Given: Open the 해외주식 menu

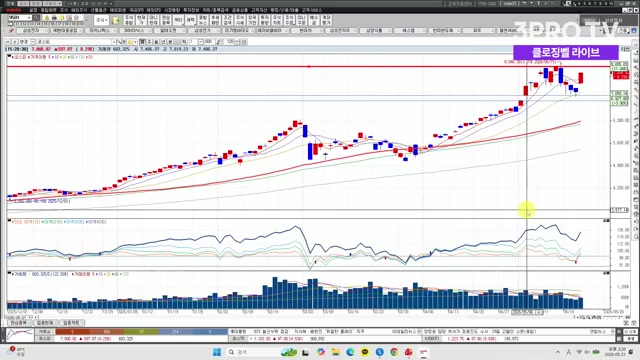Looking at the screenshot, I should click(x=79, y=10).
